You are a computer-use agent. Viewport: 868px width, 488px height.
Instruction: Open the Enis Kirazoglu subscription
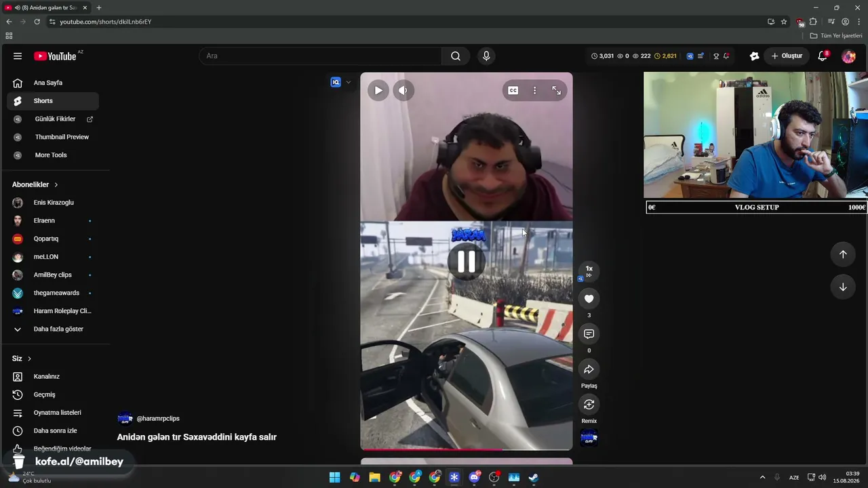pyautogui.click(x=53, y=203)
